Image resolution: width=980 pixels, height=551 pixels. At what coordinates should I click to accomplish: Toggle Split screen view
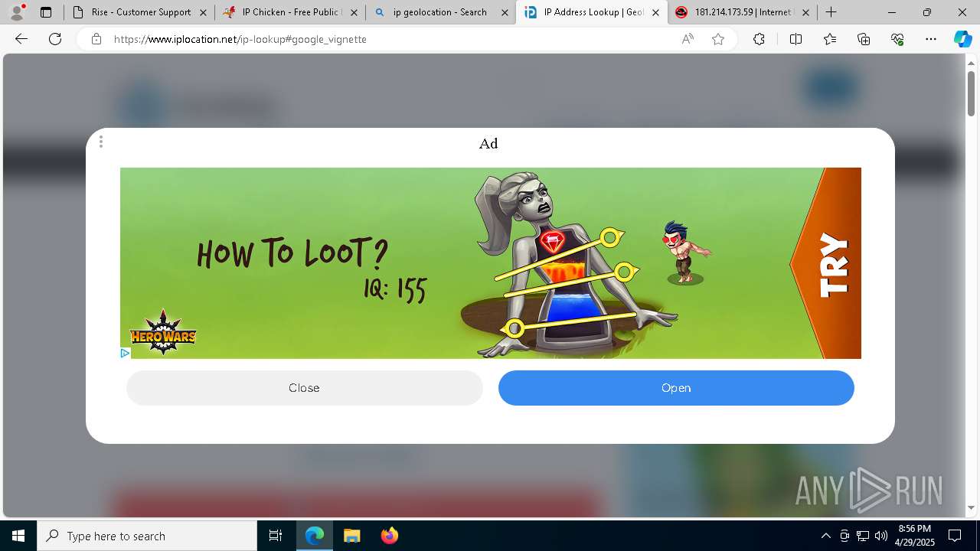795,39
